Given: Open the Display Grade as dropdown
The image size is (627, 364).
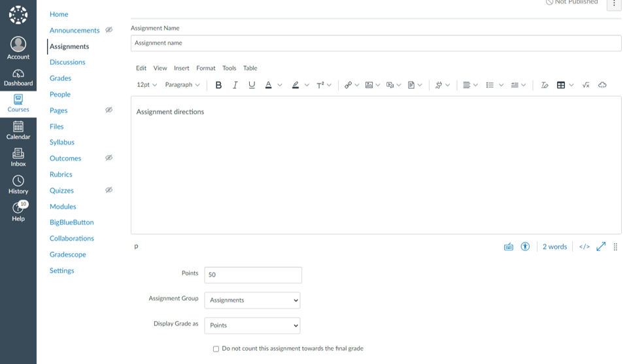Looking at the screenshot, I should tap(252, 325).
